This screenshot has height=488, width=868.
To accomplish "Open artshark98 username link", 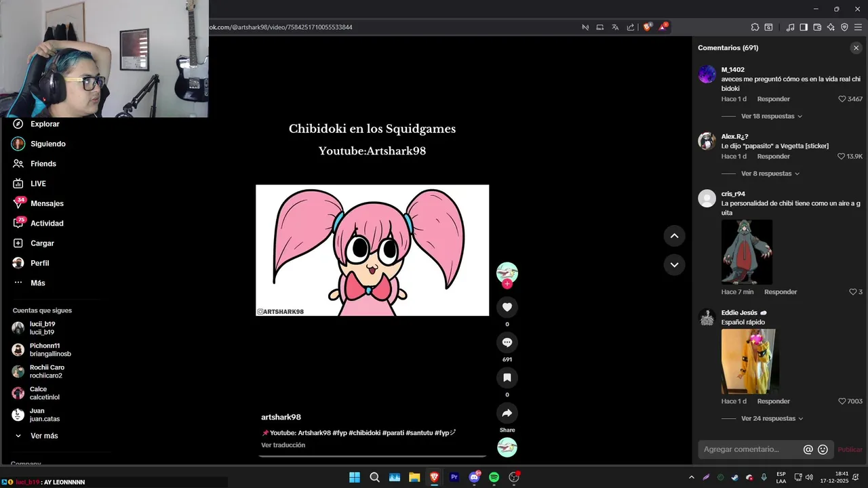I will pos(281,417).
